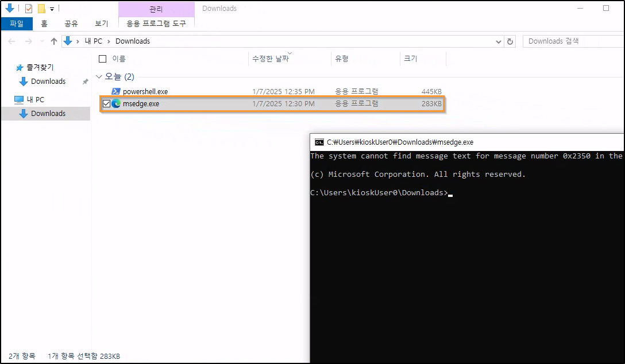Open the address bar history dropdown

pos(498,41)
